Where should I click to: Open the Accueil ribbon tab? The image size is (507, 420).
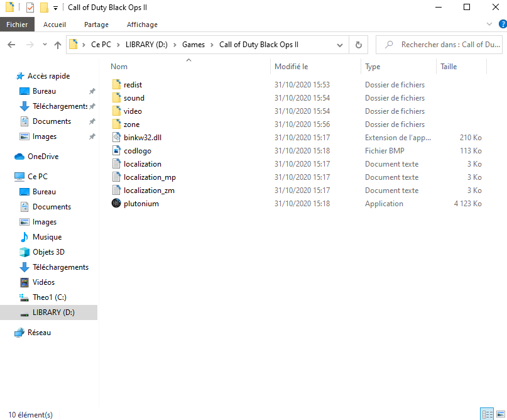click(x=55, y=25)
